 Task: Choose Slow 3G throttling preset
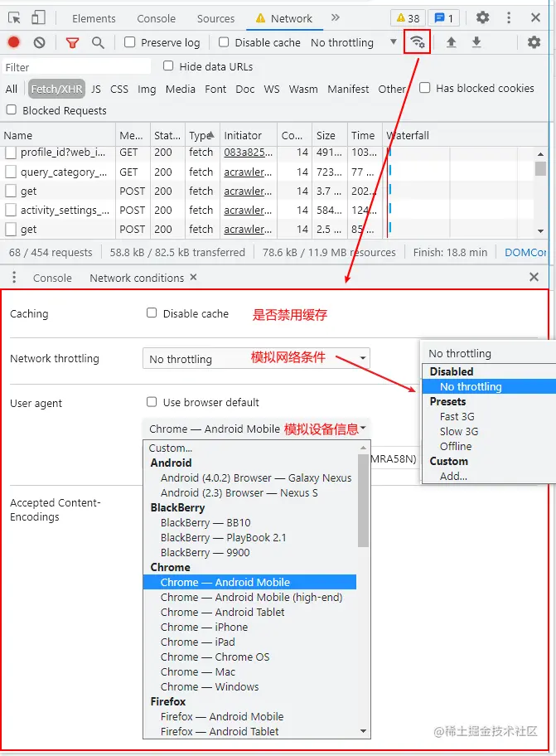click(x=459, y=432)
